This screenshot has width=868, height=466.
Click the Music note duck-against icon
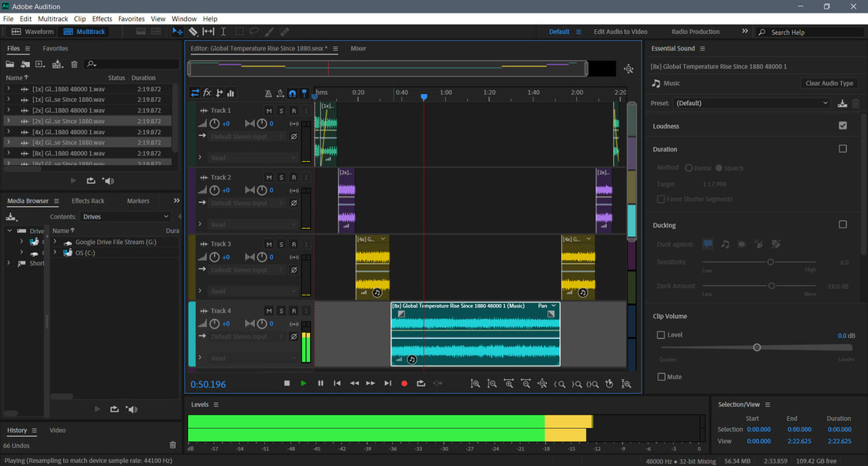[x=725, y=244]
